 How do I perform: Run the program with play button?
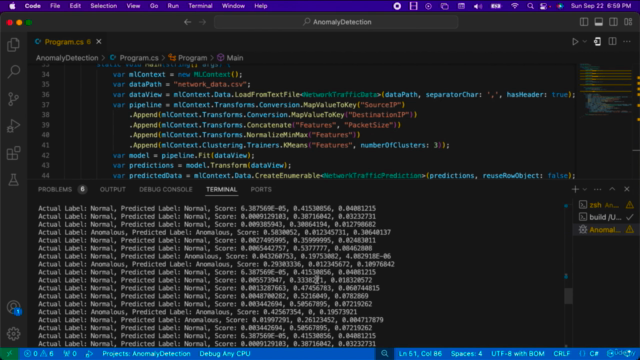tap(575, 42)
